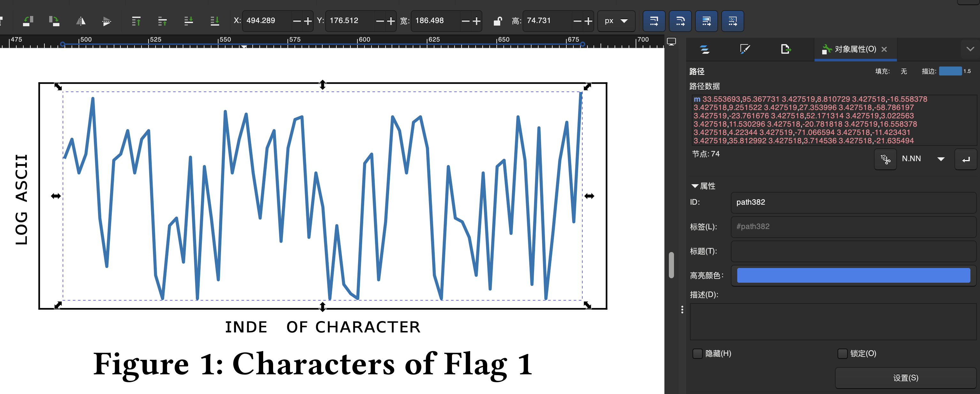Close the 对象属性(O) tab
This screenshot has width=980, height=394.
[884, 49]
